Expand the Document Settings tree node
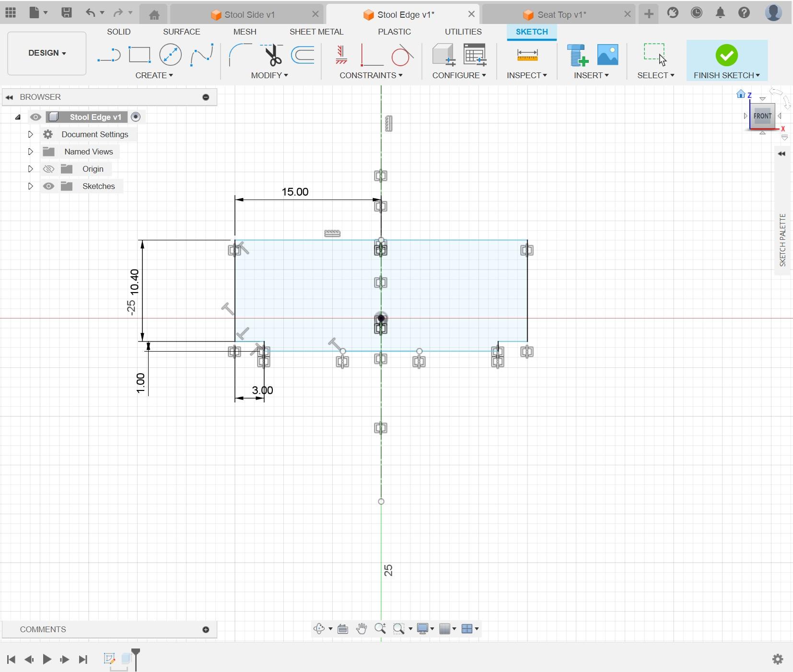 [x=30, y=134]
